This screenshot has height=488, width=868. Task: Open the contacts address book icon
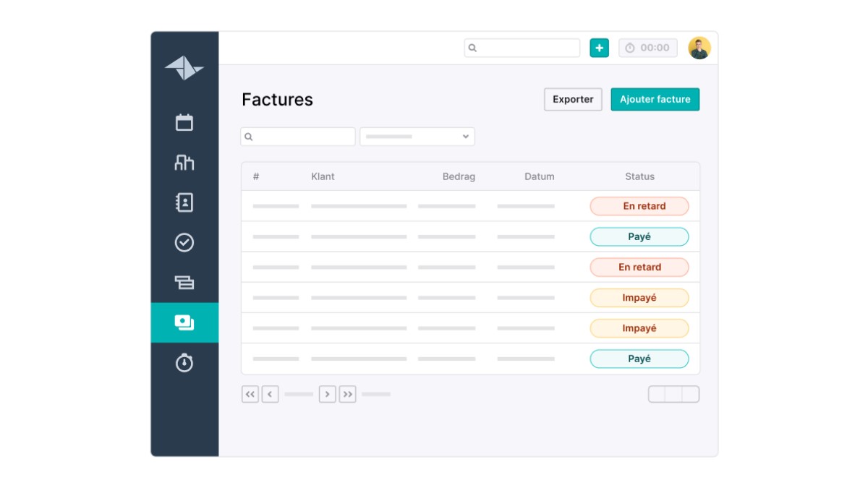(184, 202)
